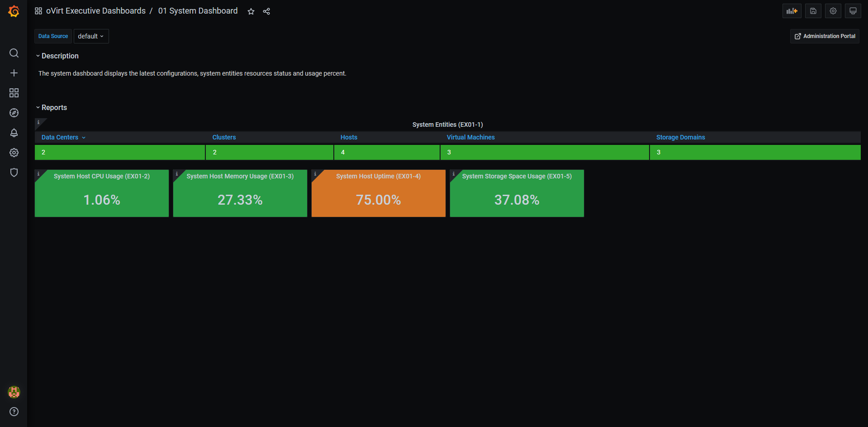868x427 pixels.
Task: Sort by Clusters column header
Action: click(x=224, y=137)
